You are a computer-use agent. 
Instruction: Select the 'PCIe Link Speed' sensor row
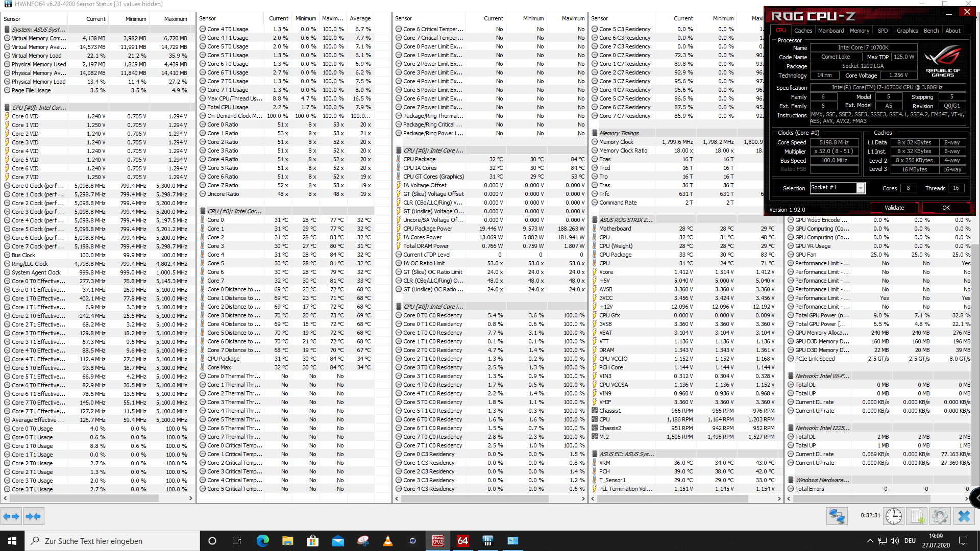click(879, 359)
